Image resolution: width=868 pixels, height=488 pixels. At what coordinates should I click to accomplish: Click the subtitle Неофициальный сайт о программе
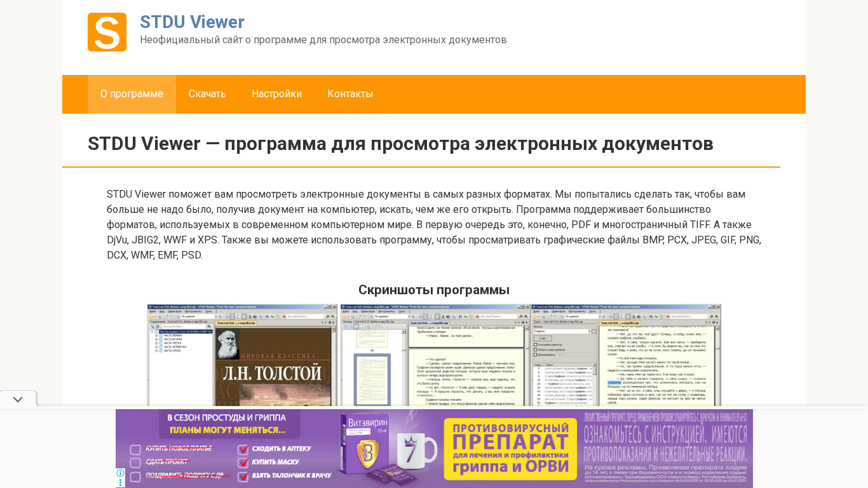[x=323, y=40]
